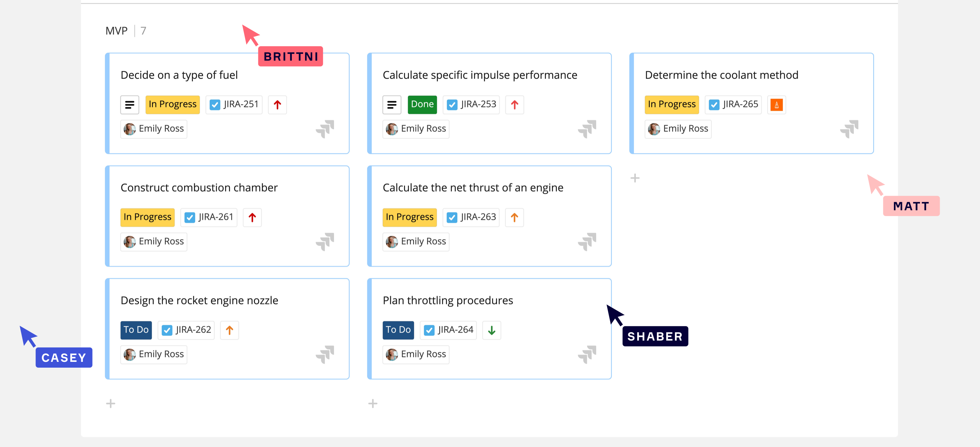Viewport: 980px width, 447px height.
Task: Select the MVP section heading
Action: tap(116, 31)
